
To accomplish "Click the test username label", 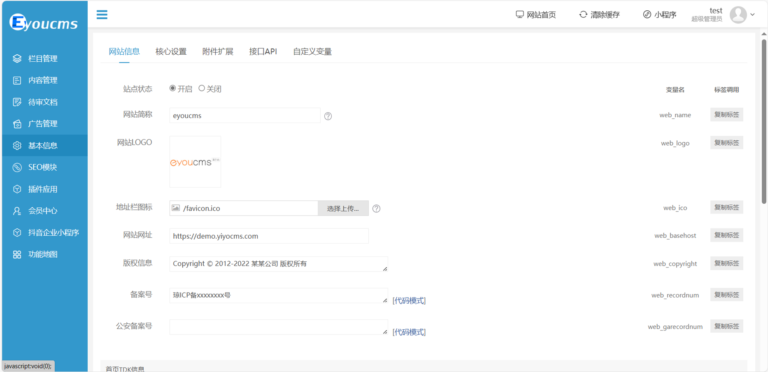I will tap(716, 10).
